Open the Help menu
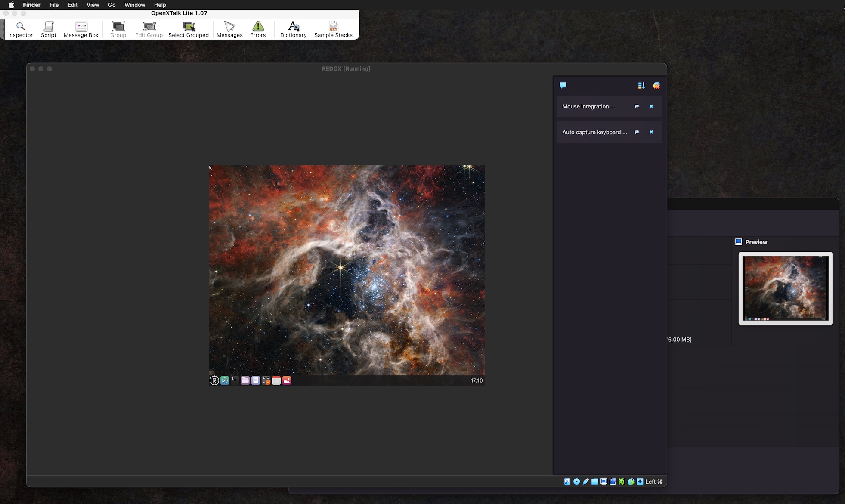Screen dimensions: 845x504 click(160, 5)
